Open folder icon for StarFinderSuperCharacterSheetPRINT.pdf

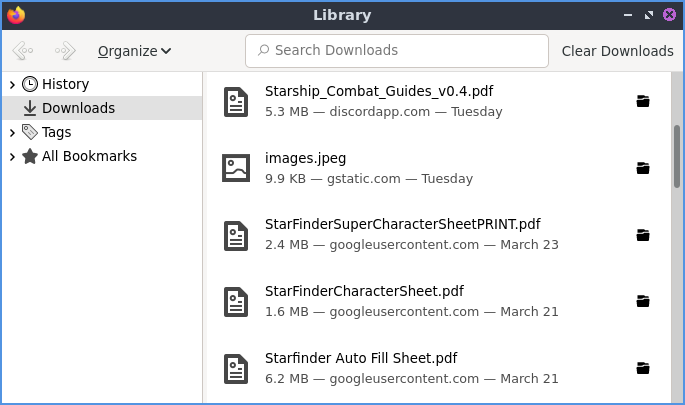(x=643, y=235)
